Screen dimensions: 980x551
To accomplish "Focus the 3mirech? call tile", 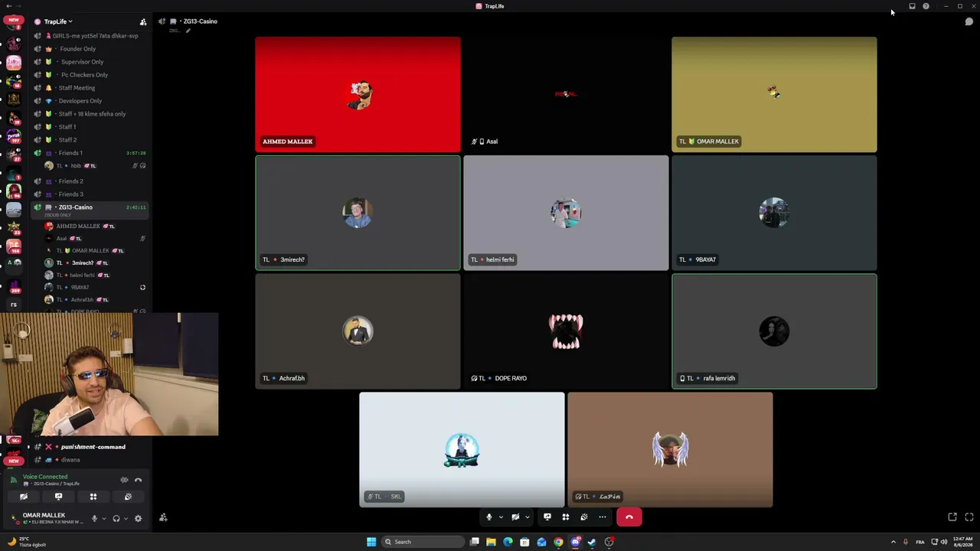I will pos(358,213).
